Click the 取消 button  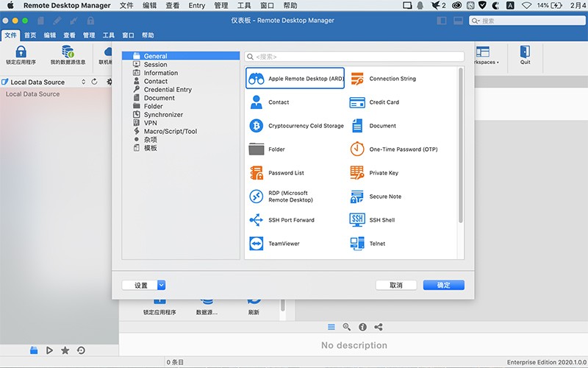[x=396, y=285]
